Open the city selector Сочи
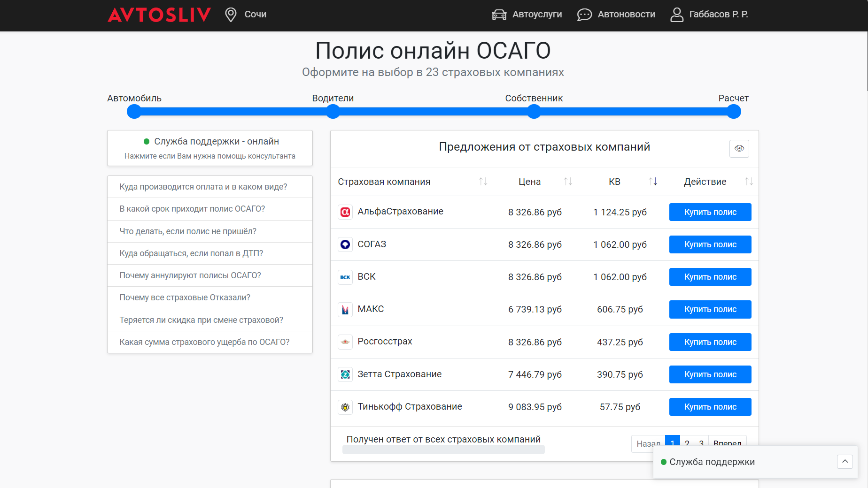Image resolution: width=868 pixels, height=488 pixels. click(x=255, y=15)
